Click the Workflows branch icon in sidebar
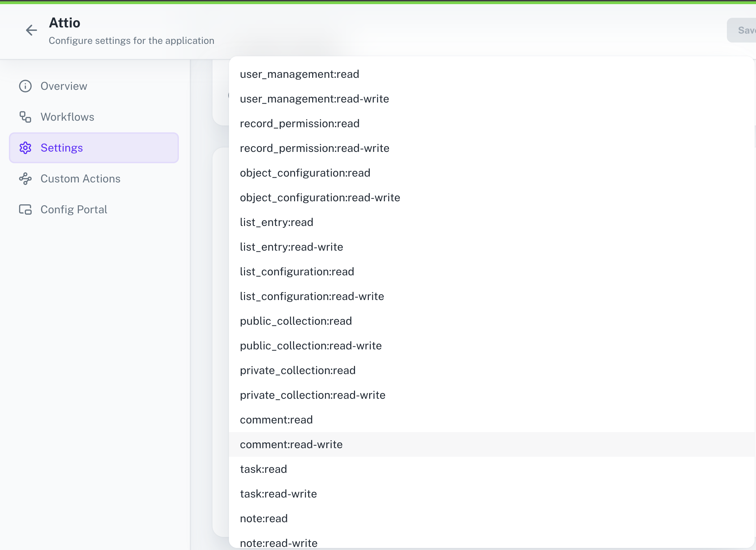The image size is (756, 550). click(x=25, y=117)
